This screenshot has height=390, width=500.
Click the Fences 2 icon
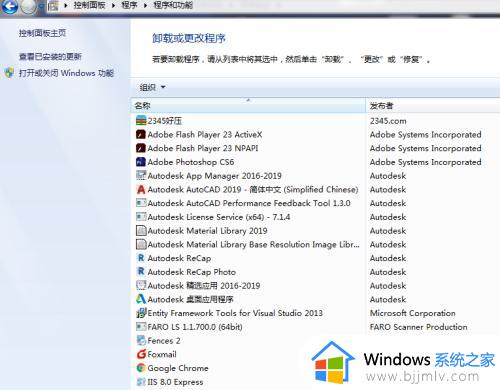[x=141, y=340]
